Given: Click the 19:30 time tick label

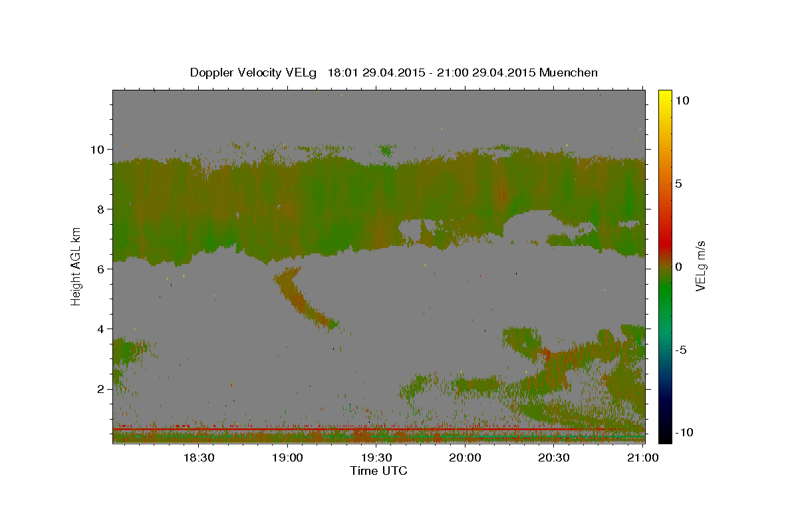Looking at the screenshot, I should pos(376,458).
